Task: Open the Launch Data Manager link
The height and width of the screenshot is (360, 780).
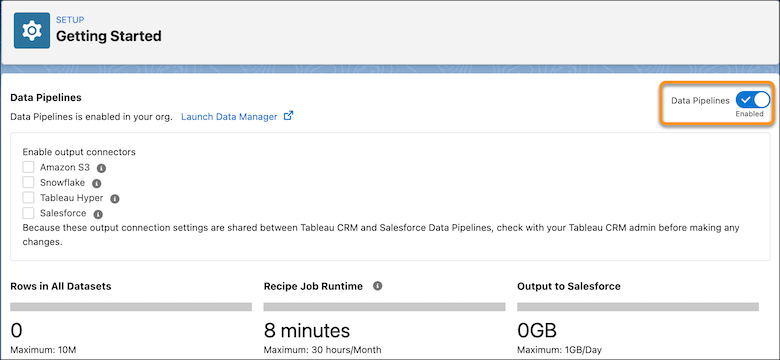Action: [229, 117]
